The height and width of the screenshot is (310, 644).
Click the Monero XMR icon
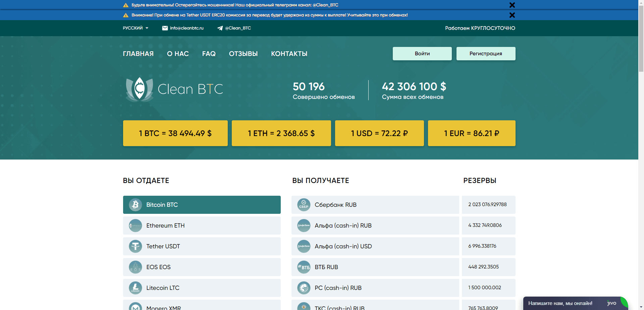(136, 306)
